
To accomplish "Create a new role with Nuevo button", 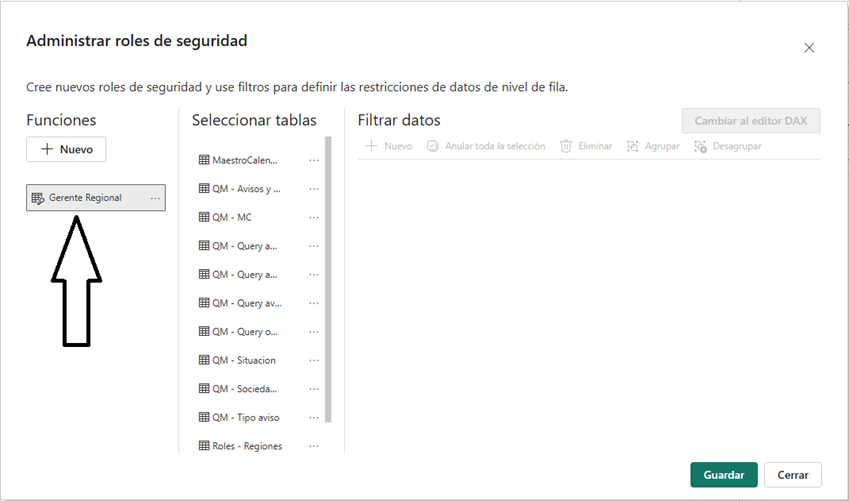I will tap(66, 149).
